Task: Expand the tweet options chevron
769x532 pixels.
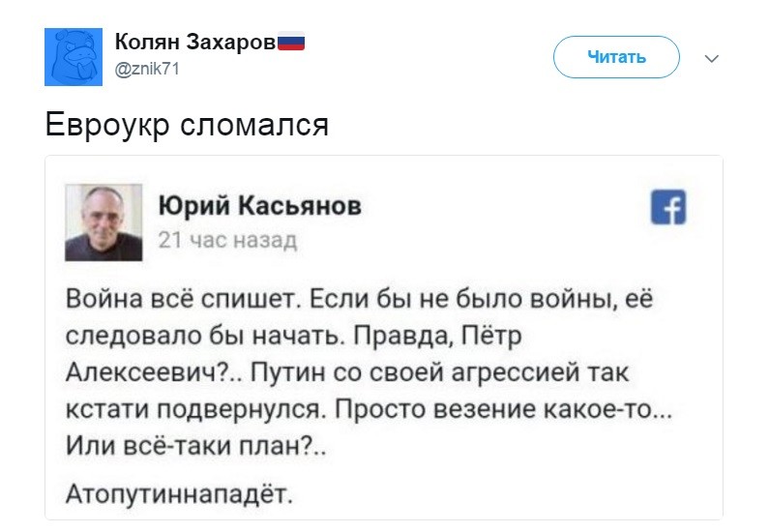Action: coord(711,59)
